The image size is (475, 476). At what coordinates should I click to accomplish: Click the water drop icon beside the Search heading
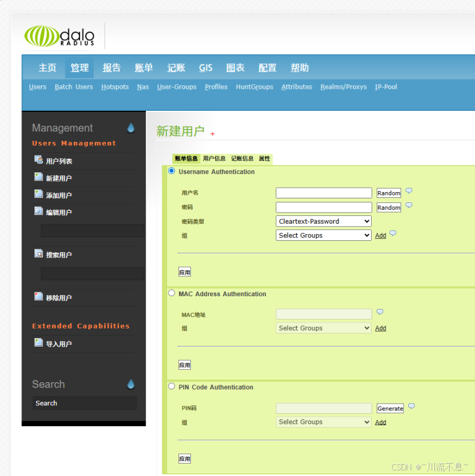(130, 384)
